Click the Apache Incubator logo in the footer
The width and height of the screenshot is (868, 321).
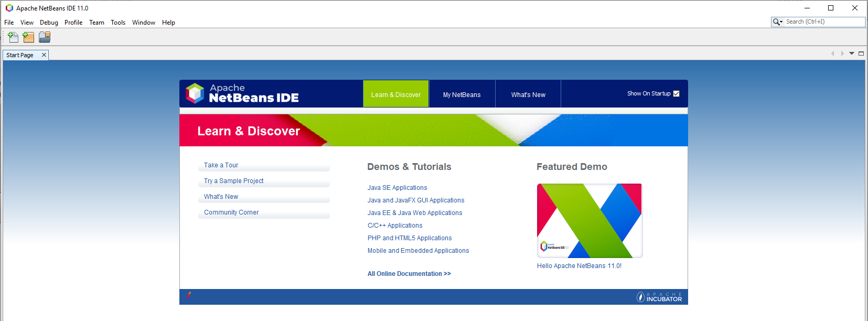click(x=659, y=297)
